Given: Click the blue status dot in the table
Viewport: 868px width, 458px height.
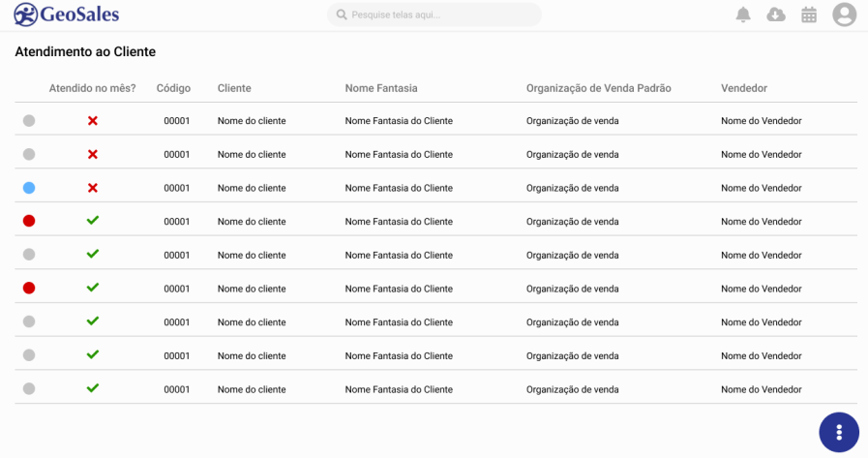Looking at the screenshot, I should pyautogui.click(x=29, y=188).
